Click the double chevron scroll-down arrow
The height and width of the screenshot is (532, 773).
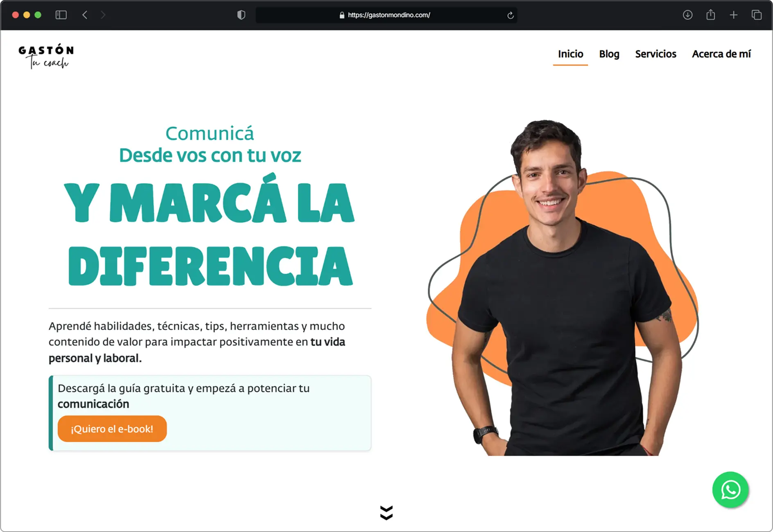[386, 512]
